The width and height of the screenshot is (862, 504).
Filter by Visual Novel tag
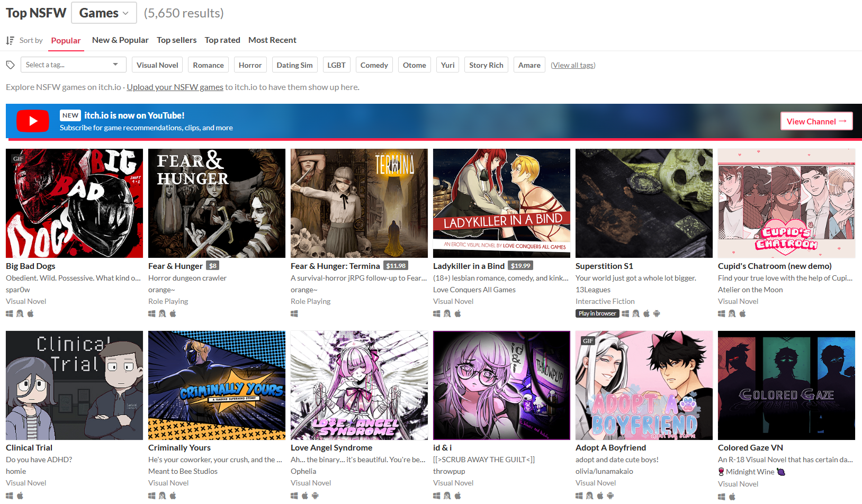click(157, 65)
